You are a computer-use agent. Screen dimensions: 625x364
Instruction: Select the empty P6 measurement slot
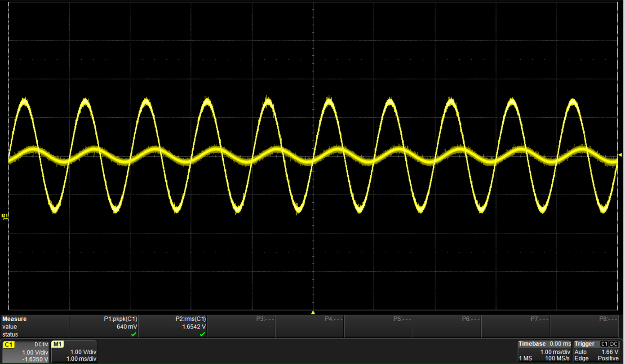click(471, 319)
